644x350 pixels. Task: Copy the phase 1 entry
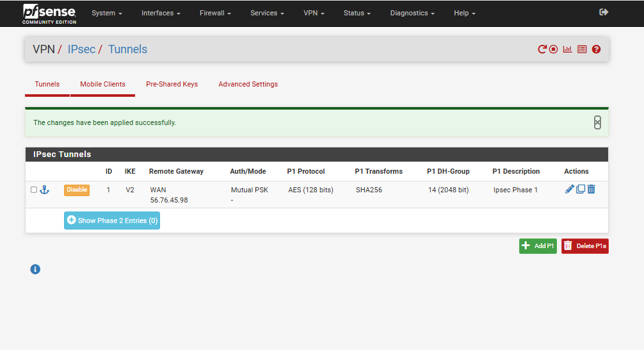(581, 189)
